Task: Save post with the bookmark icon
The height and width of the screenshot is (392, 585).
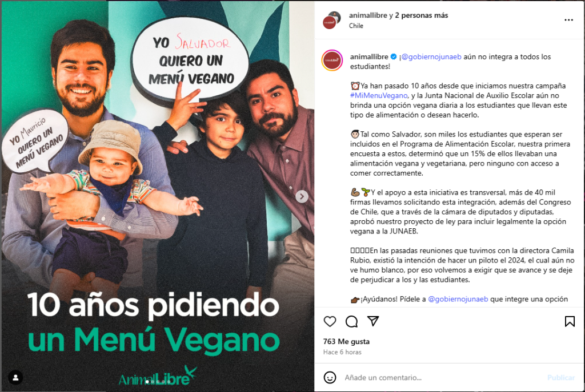Action: (x=570, y=321)
